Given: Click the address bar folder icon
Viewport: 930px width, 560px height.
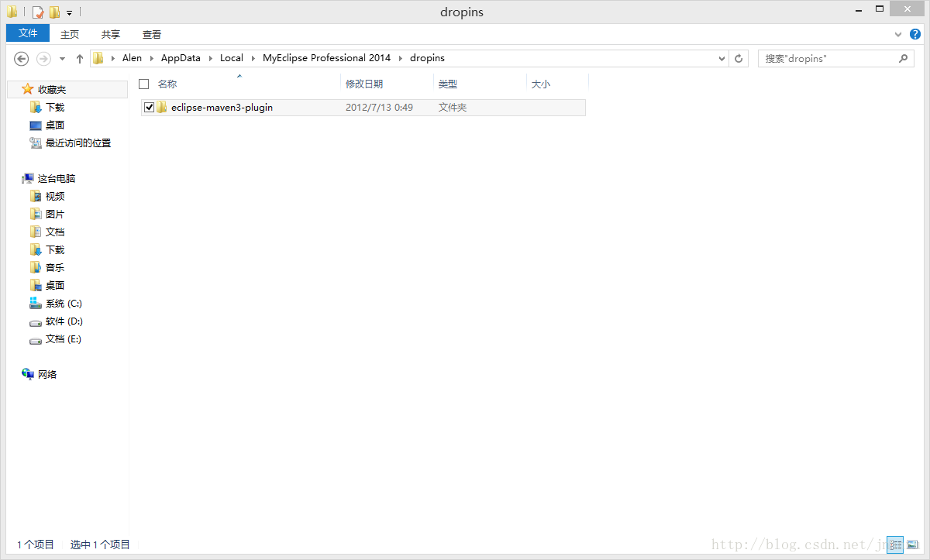Looking at the screenshot, I should [x=98, y=58].
